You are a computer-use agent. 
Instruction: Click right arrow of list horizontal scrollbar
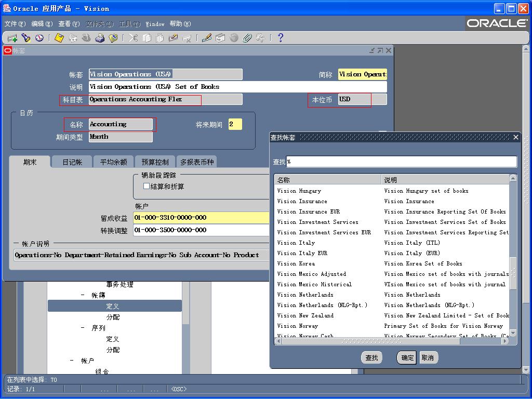(x=506, y=341)
